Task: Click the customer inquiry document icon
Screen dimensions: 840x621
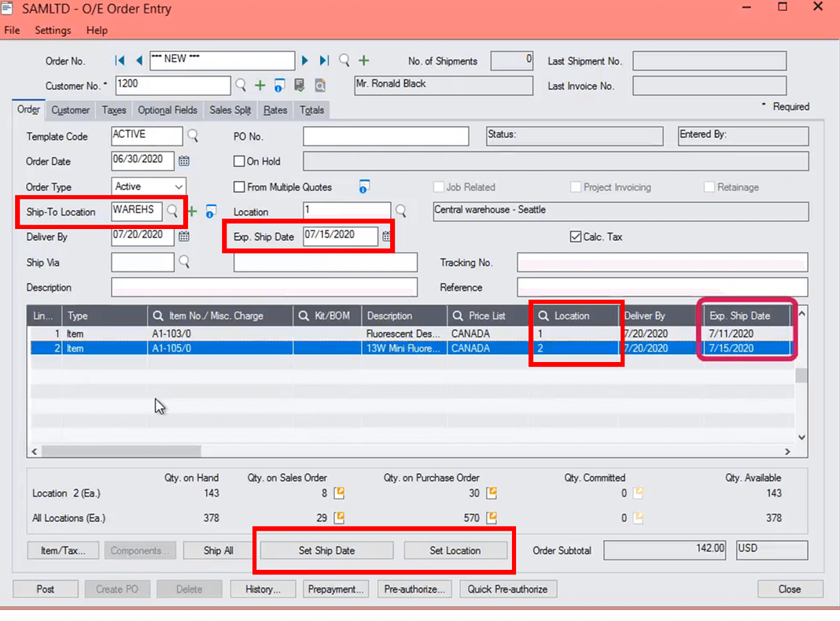Action: [x=300, y=84]
